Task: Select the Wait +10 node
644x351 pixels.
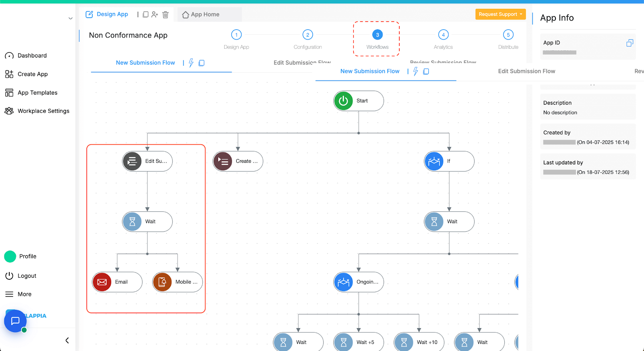Action: 419,342
